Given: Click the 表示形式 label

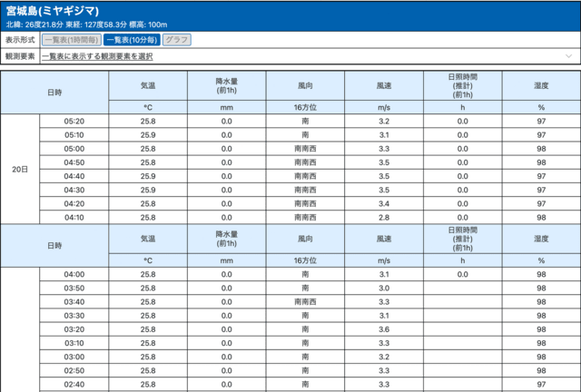Looking at the screenshot, I should click(20, 40).
